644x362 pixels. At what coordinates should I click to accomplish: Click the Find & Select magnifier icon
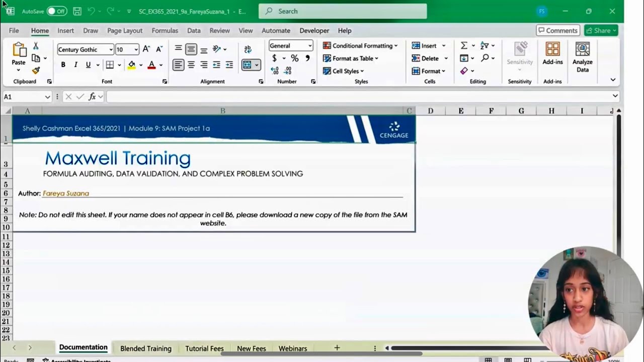click(485, 58)
